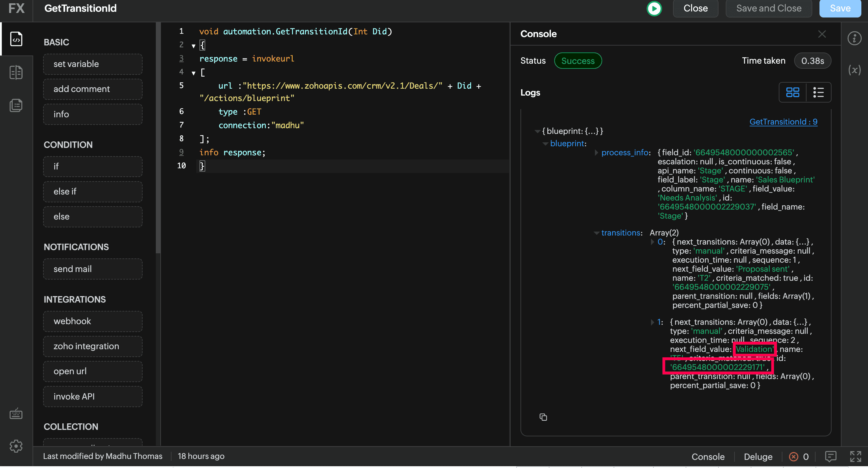Click the Save and Close button
The height and width of the screenshot is (468, 868).
coord(769,8)
